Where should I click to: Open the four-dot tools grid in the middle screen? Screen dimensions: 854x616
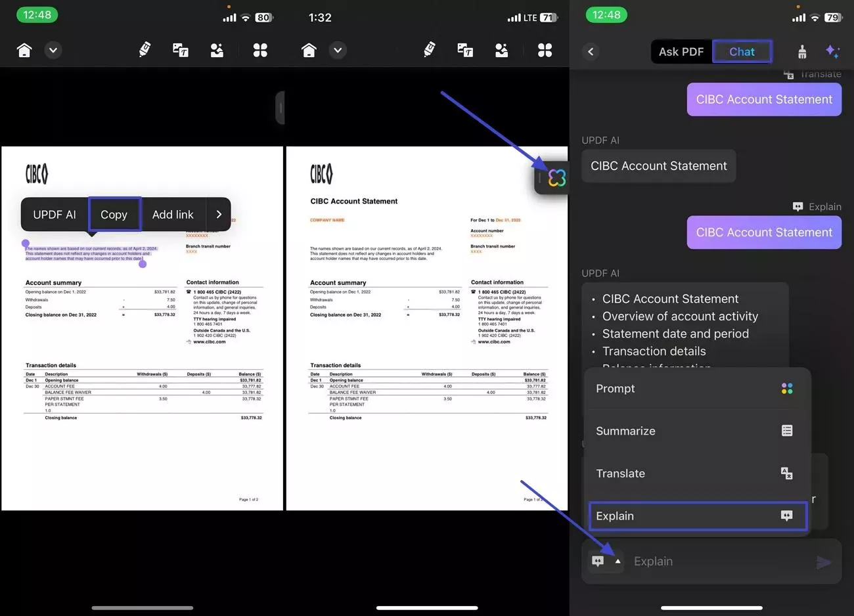545,51
